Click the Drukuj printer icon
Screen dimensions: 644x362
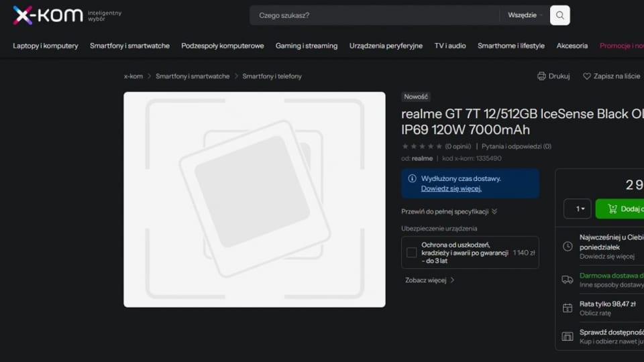[541, 76]
